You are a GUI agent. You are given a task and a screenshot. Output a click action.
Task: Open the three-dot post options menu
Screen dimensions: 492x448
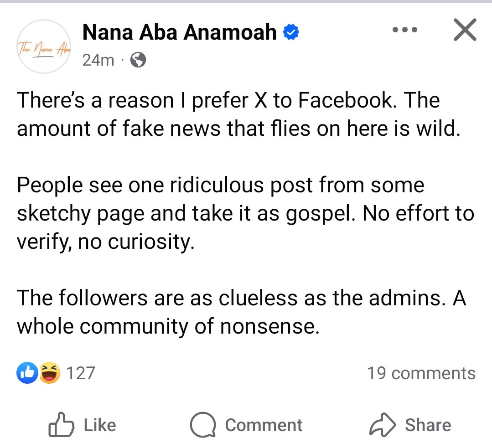point(404,30)
